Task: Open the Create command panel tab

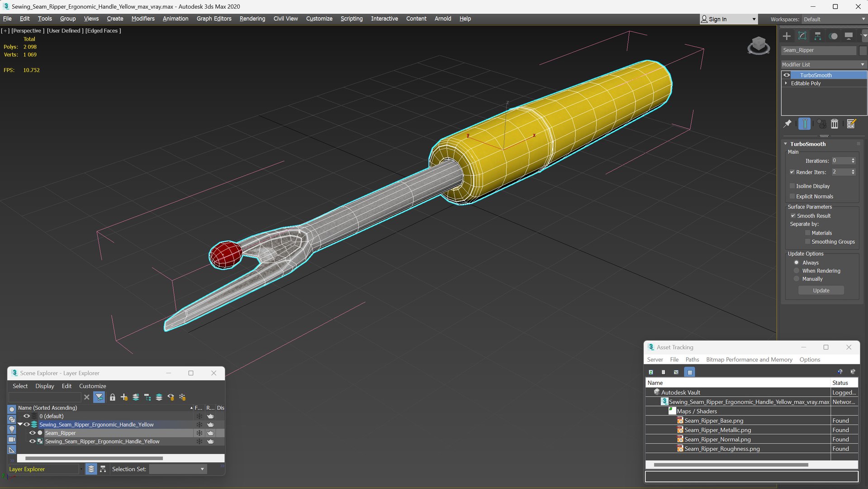Action: click(787, 36)
